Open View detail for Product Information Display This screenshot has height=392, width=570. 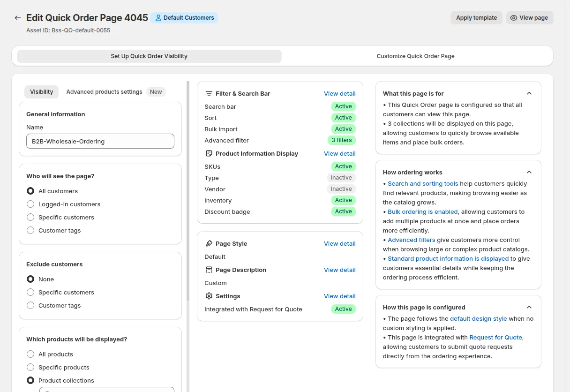click(x=340, y=153)
